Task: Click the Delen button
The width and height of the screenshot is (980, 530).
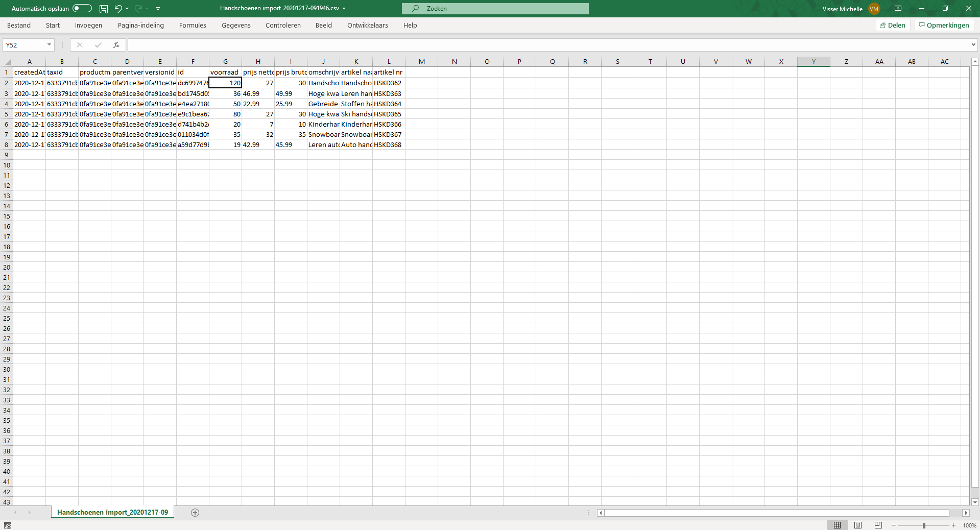Action: [892, 26]
